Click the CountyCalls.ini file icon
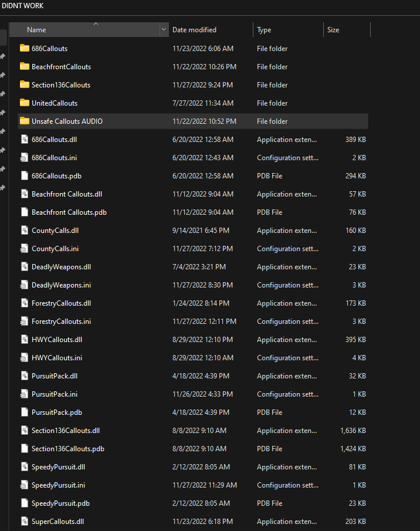Viewport: 420px width, 531px height. (25, 249)
